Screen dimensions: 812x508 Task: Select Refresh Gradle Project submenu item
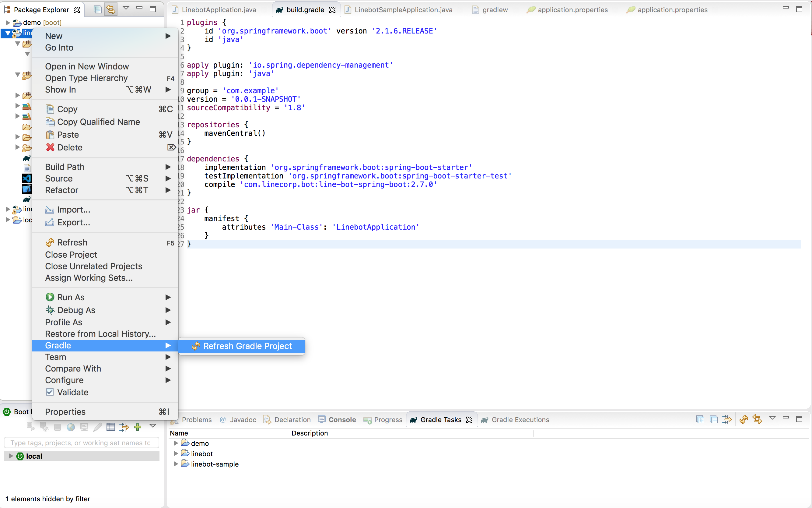point(247,346)
